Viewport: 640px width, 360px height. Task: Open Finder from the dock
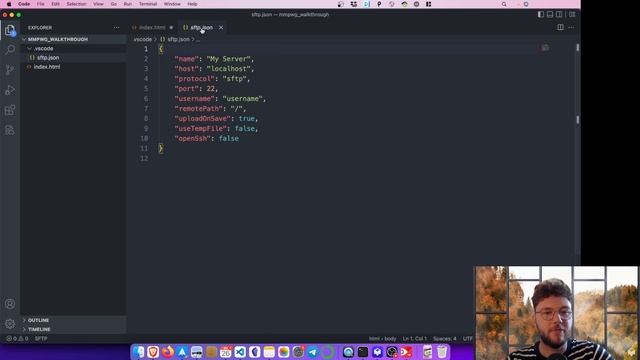(139, 352)
